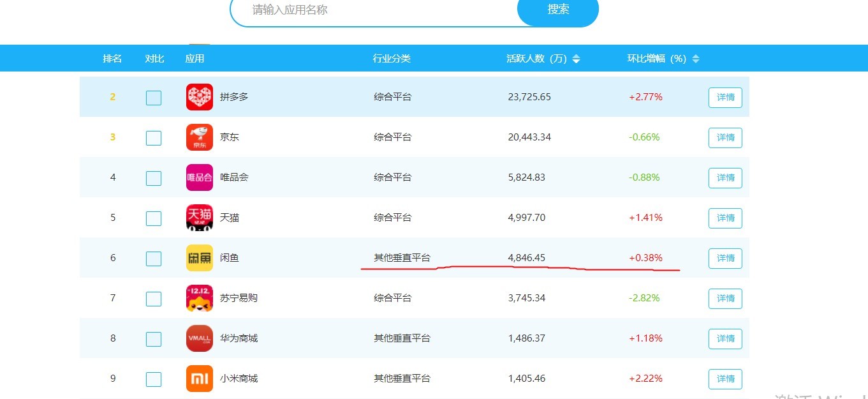Click the value 1,405.46
Viewport: 868px width, 399px height.
(527, 379)
